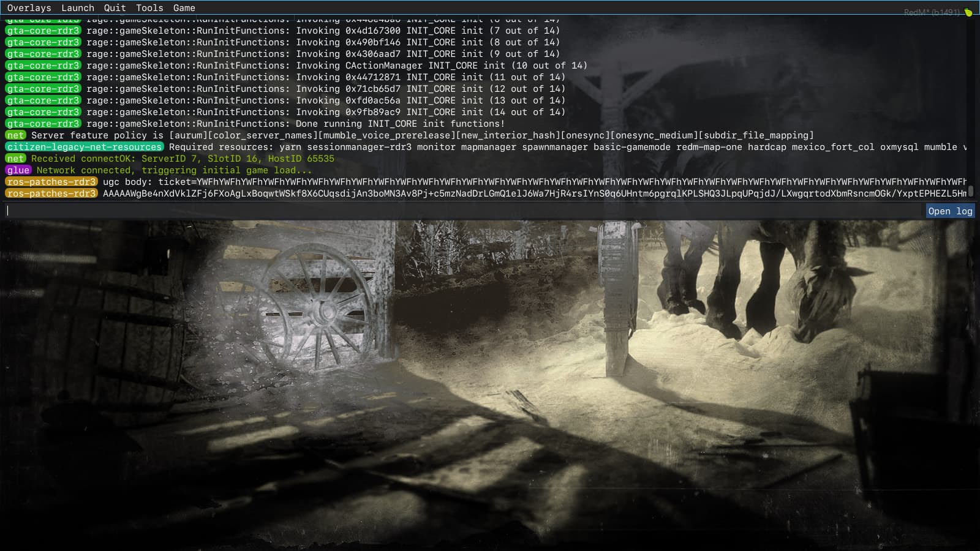Viewport: 980px width, 551px height.
Task: Click the net badge on Server feature policy line
Action: click(15, 135)
